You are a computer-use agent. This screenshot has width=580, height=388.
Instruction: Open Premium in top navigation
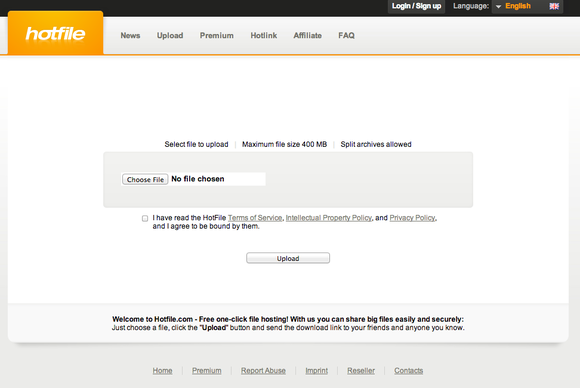(x=217, y=36)
